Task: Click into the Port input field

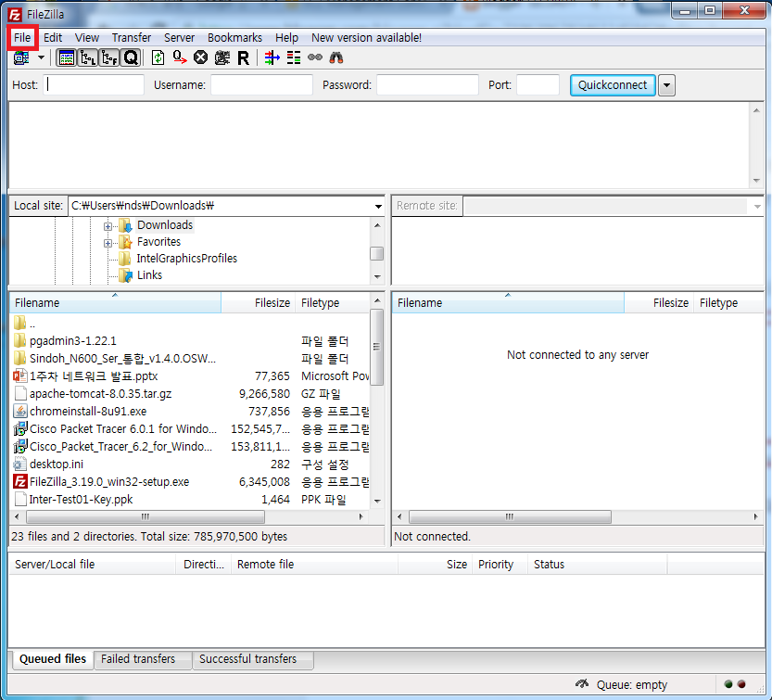Action: click(538, 84)
